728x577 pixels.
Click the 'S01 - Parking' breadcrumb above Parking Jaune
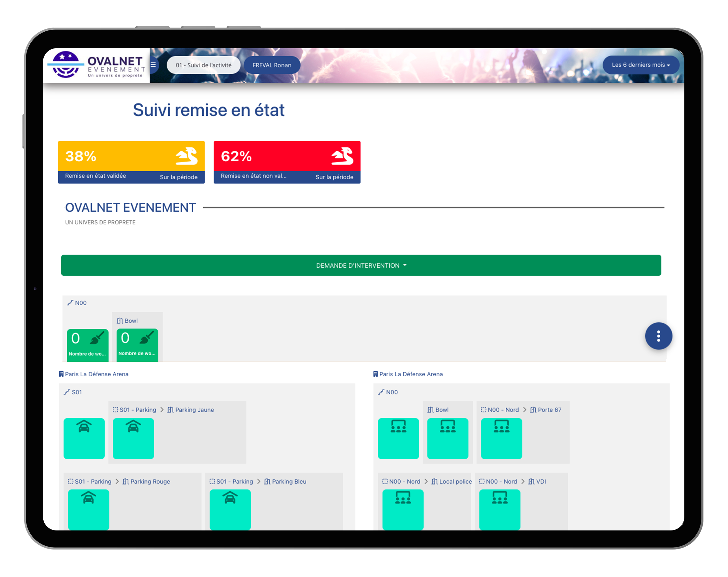[x=137, y=410]
